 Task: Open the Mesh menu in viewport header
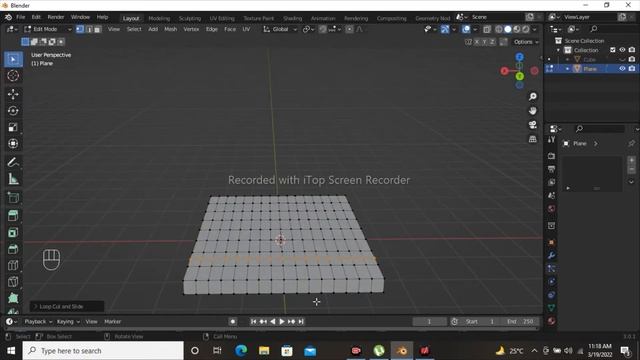tap(171, 29)
